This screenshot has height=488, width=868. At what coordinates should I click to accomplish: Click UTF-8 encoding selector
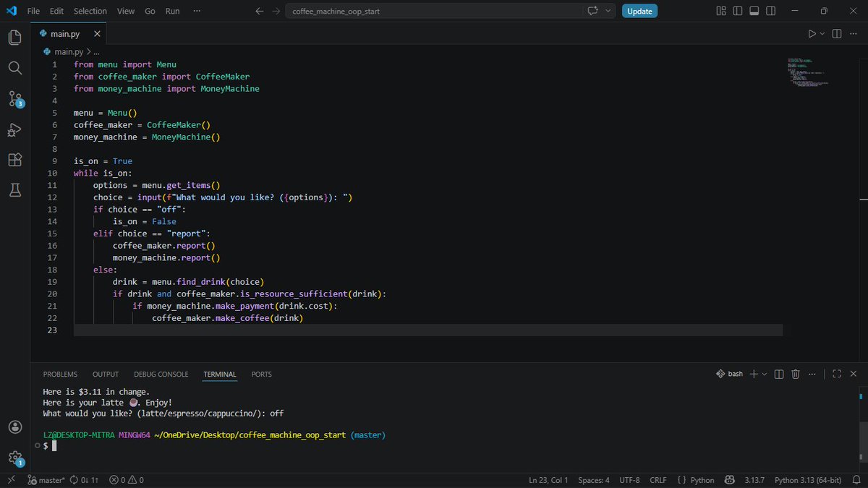pos(629,480)
